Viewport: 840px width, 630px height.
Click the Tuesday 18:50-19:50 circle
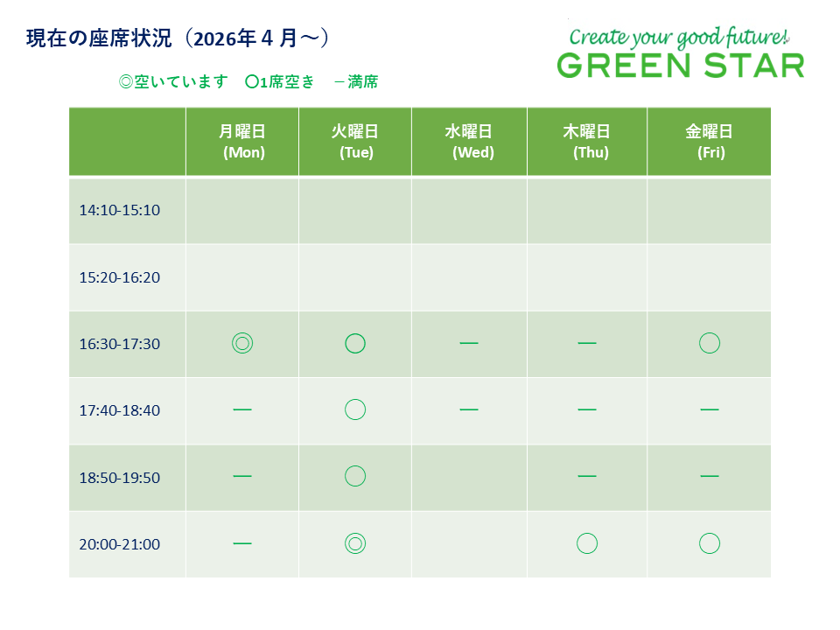354,476
